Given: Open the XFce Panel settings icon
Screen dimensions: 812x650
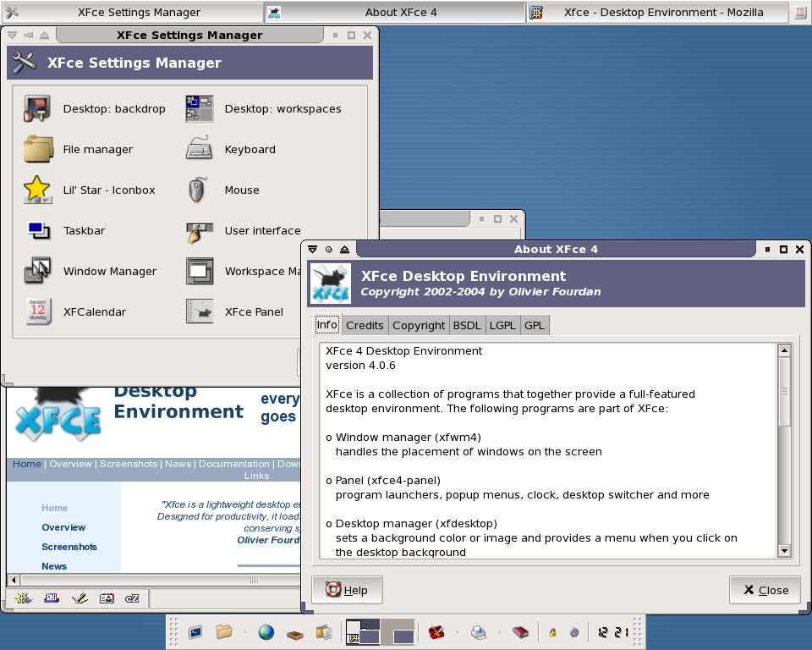Looking at the screenshot, I should (200, 311).
